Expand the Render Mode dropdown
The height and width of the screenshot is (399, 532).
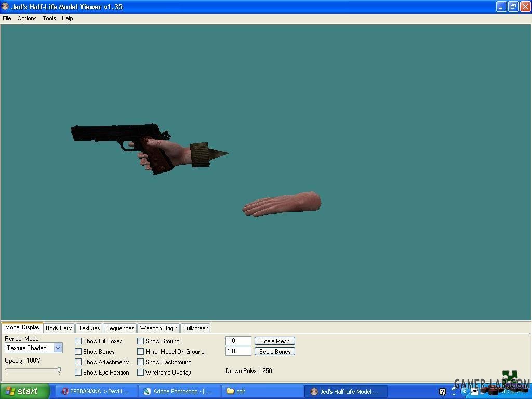tap(58, 348)
